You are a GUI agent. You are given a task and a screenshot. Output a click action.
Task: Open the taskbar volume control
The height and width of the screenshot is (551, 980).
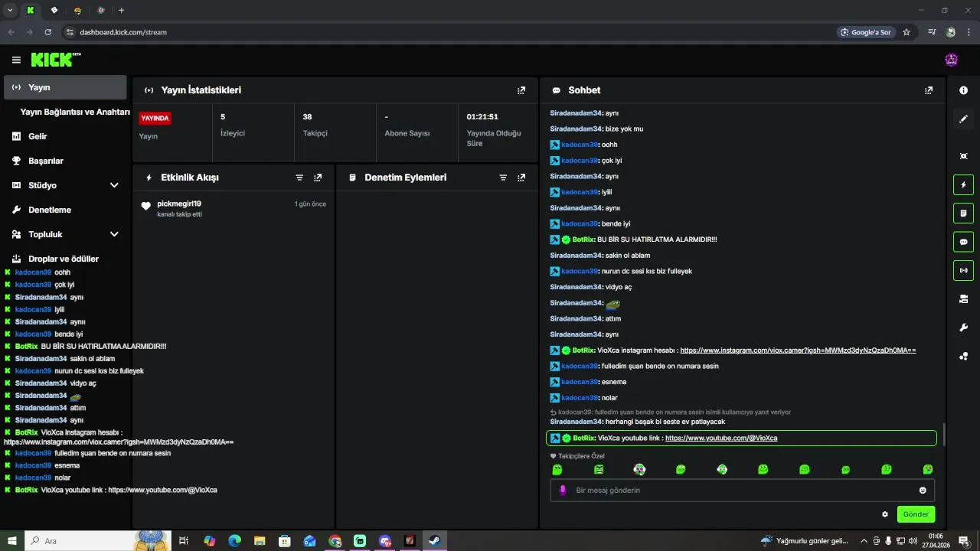(x=913, y=541)
